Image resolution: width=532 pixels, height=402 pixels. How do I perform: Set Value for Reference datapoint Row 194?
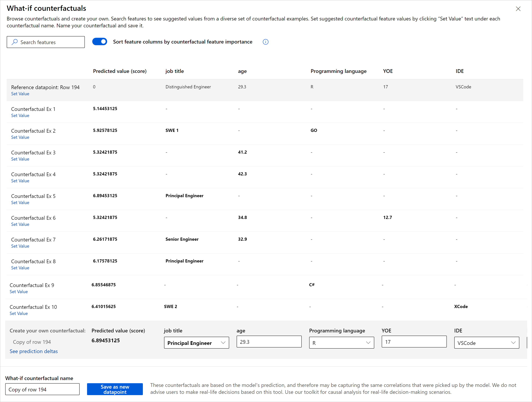[20, 94]
